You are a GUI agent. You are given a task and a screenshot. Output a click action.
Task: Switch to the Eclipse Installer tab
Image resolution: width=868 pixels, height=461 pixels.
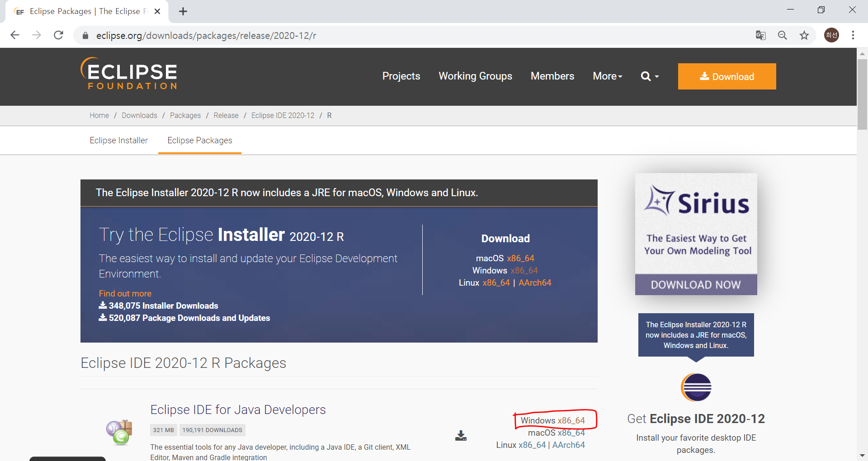click(118, 141)
